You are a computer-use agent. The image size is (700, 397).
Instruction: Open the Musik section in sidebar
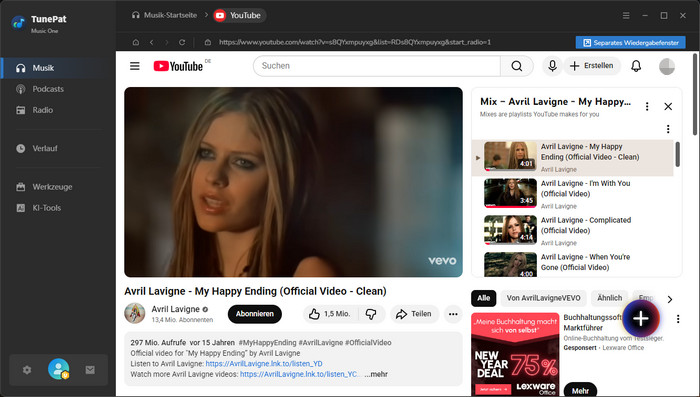tap(58, 68)
